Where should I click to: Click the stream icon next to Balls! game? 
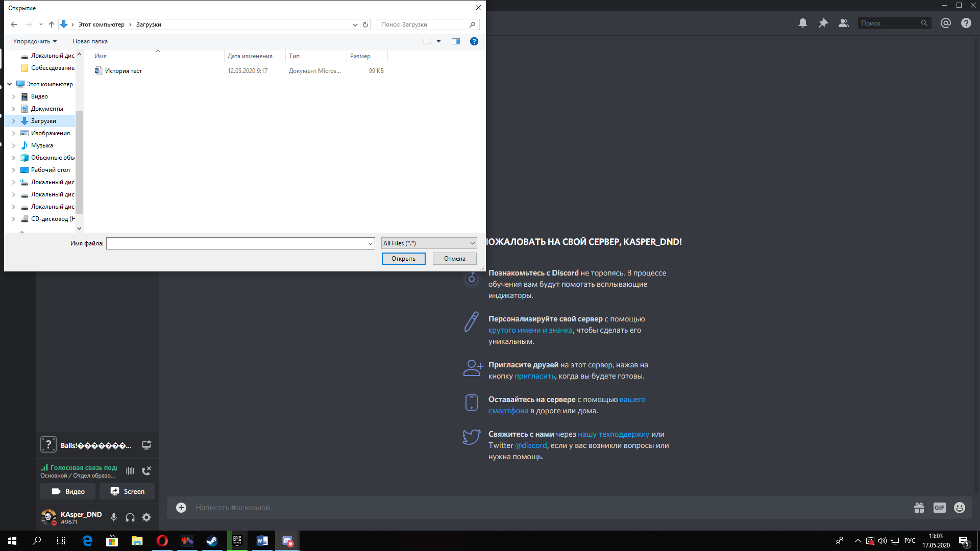click(146, 445)
